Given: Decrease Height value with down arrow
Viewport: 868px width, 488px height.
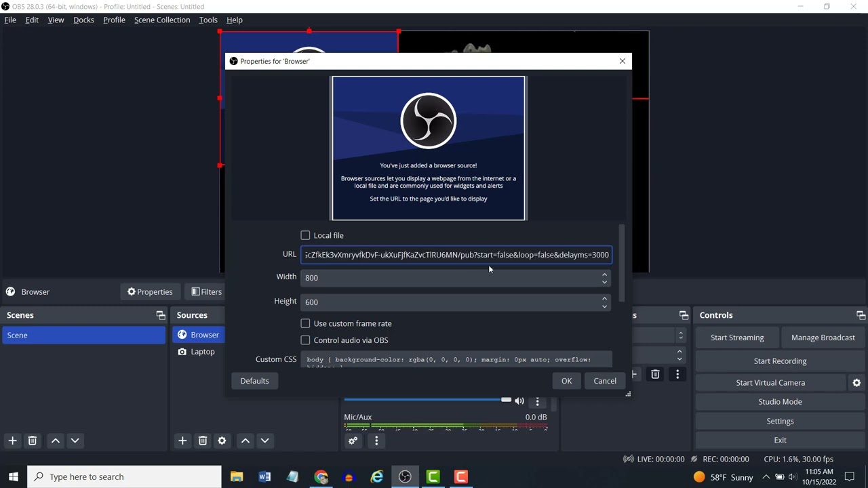Looking at the screenshot, I should click(x=604, y=306).
